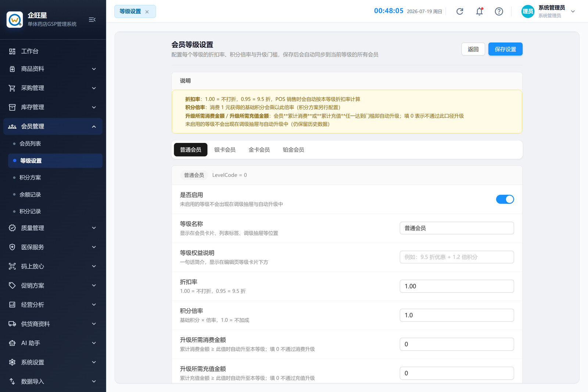Image resolution: width=588 pixels, height=392 pixels.
Task: Switch to the 普通会员 tab
Action: pos(190,150)
